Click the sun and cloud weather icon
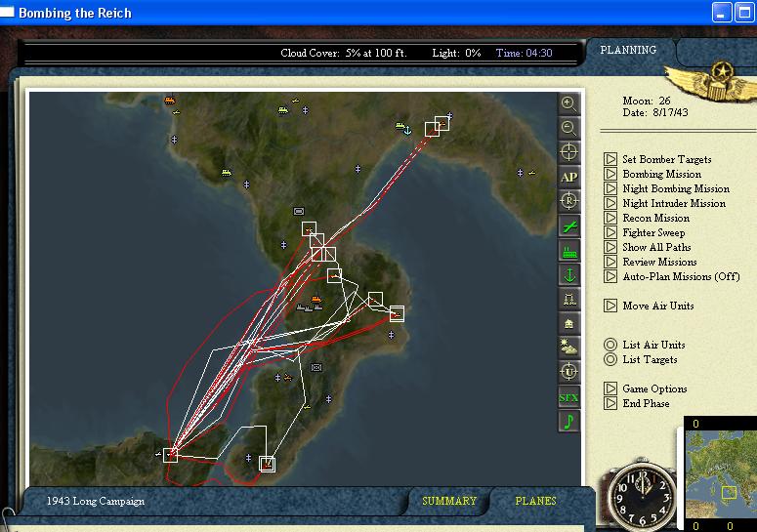 click(x=568, y=348)
